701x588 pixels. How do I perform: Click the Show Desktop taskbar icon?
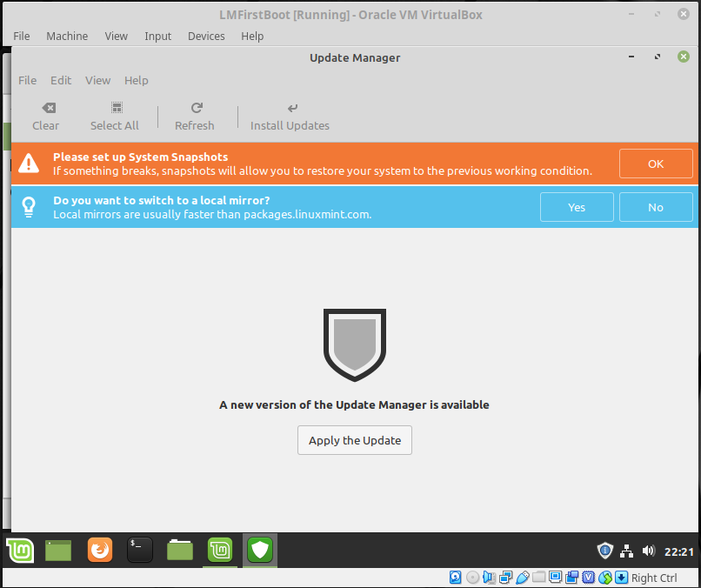coord(58,550)
